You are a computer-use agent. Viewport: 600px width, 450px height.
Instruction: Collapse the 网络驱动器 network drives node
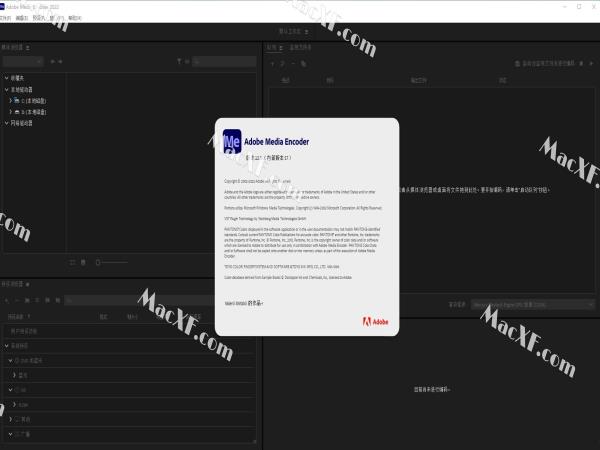click(7, 123)
